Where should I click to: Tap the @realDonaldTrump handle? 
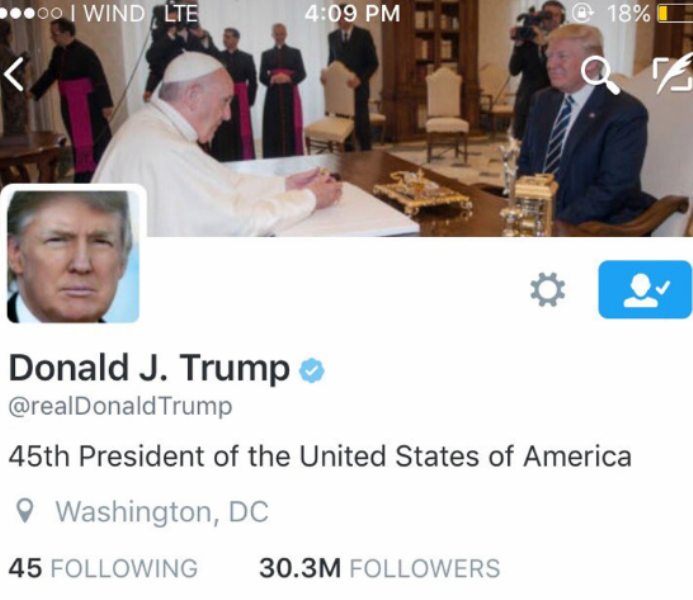tap(120, 407)
